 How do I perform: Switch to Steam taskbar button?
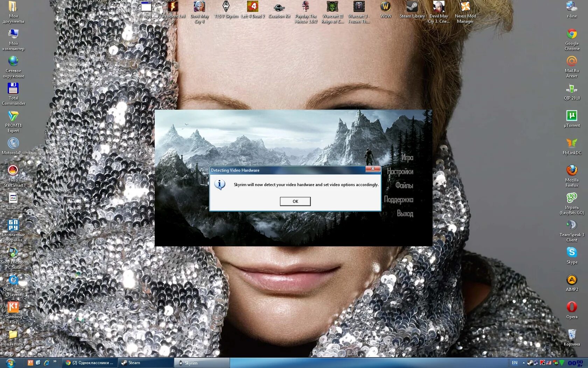click(x=146, y=363)
